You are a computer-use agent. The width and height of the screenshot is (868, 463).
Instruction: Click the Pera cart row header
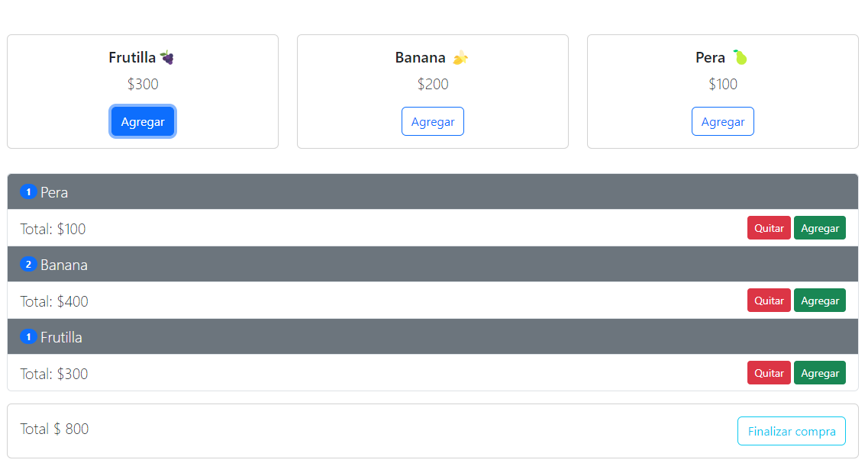[432, 192]
